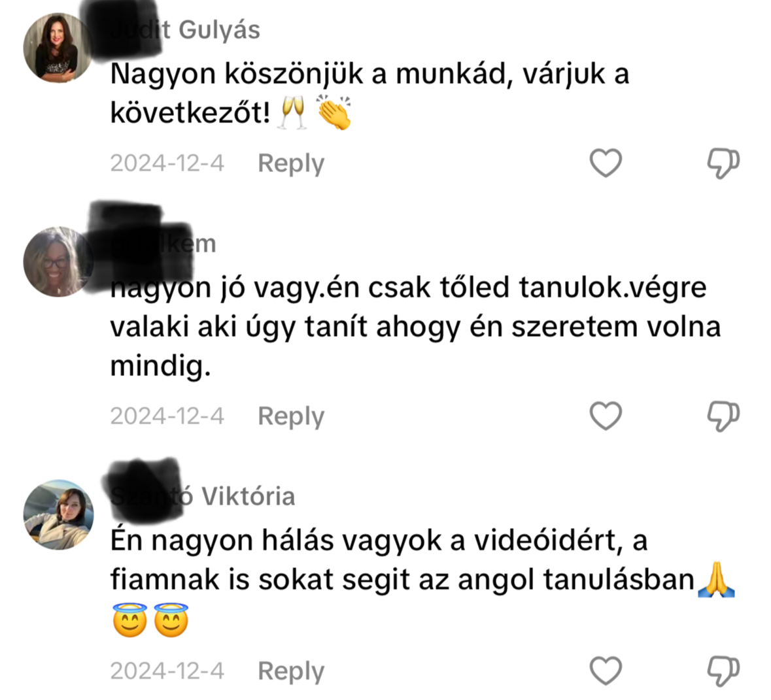Like the 'nagyon jó vagy' comment
771x700 pixels.
[606, 416]
